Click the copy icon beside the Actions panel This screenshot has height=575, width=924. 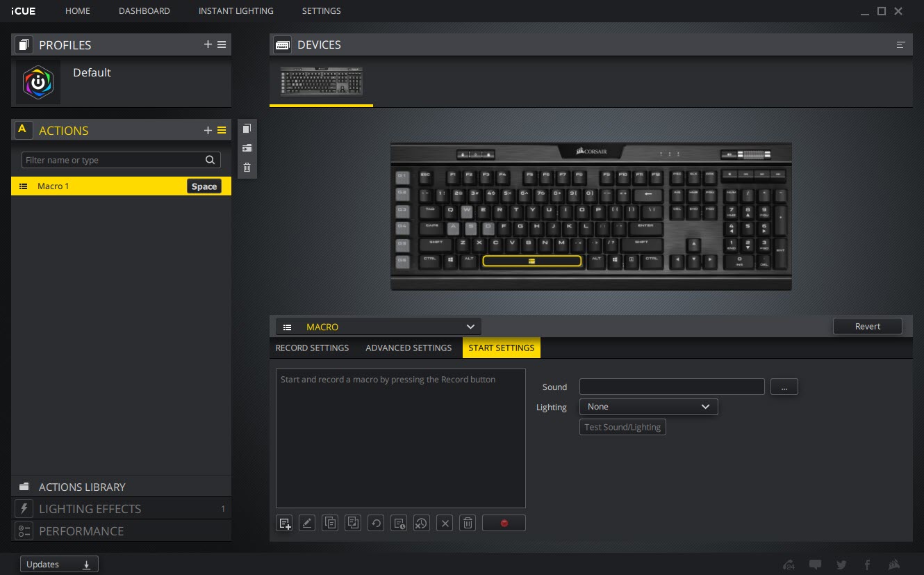pos(247,129)
